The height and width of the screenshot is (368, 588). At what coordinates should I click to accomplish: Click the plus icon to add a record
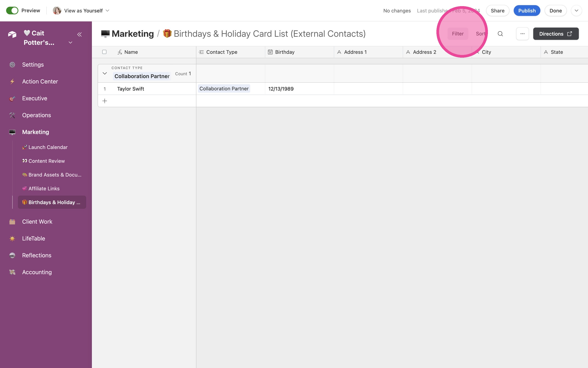(105, 101)
